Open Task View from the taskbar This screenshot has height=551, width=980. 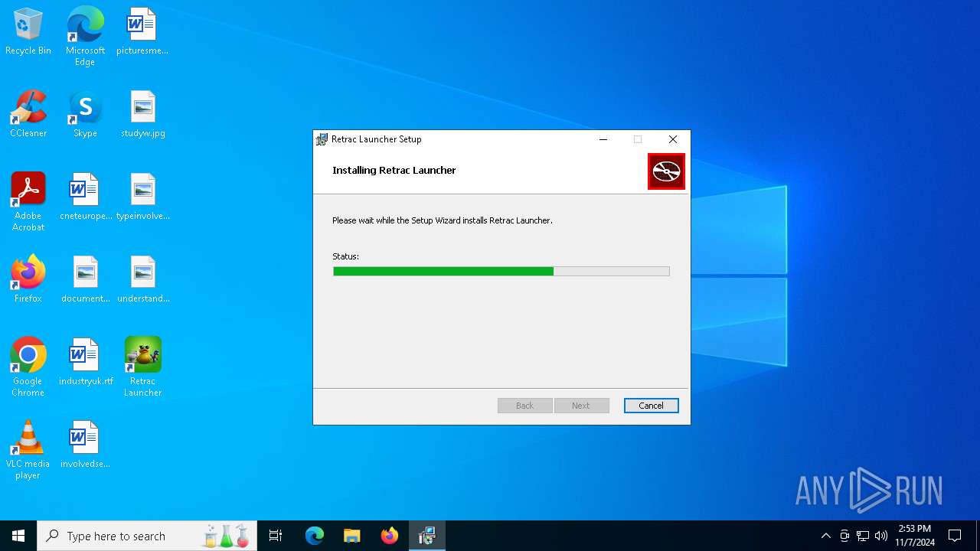point(276,536)
